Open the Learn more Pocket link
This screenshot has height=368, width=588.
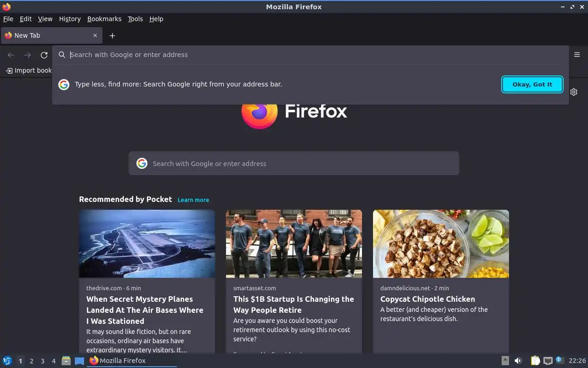[x=193, y=200]
